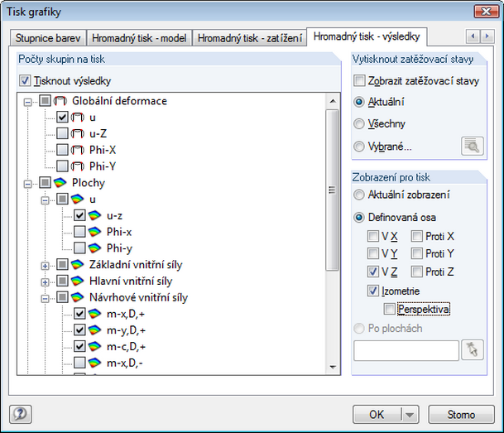The image size is (504, 433).
Task: Click the Po plochách surfaces input field
Action: (406, 351)
